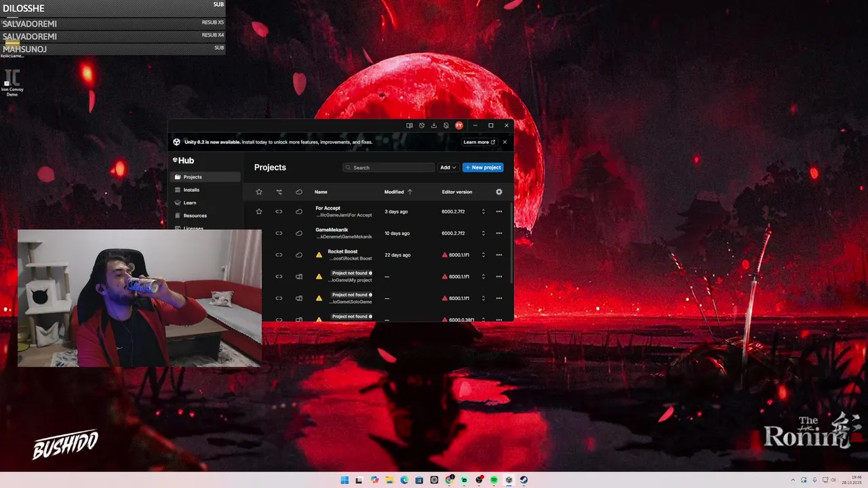Screen dimensions: 868x488
Task: Click the warning triangle on SoloGame row
Action: (319, 298)
